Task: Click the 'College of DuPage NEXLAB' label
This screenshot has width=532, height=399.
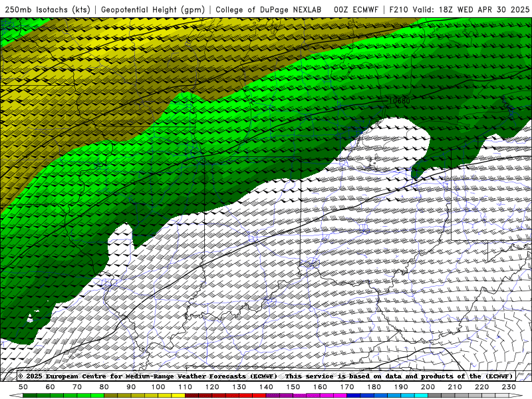Action: (269, 10)
